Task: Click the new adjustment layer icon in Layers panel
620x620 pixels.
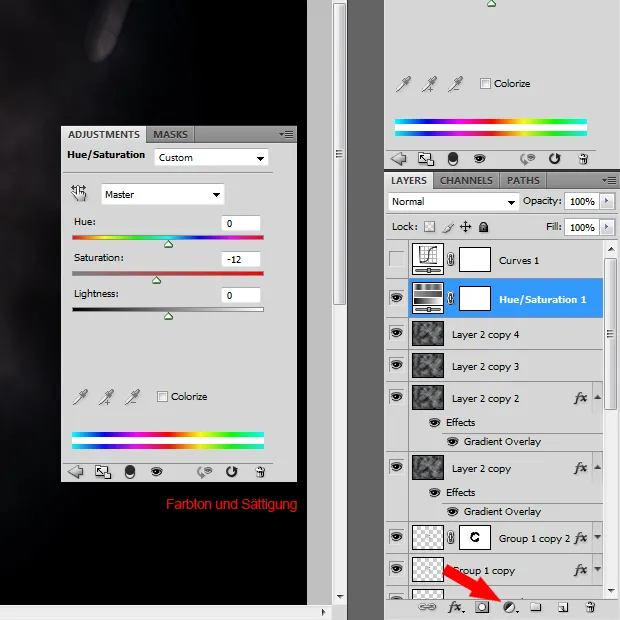Action: pyautogui.click(x=510, y=607)
